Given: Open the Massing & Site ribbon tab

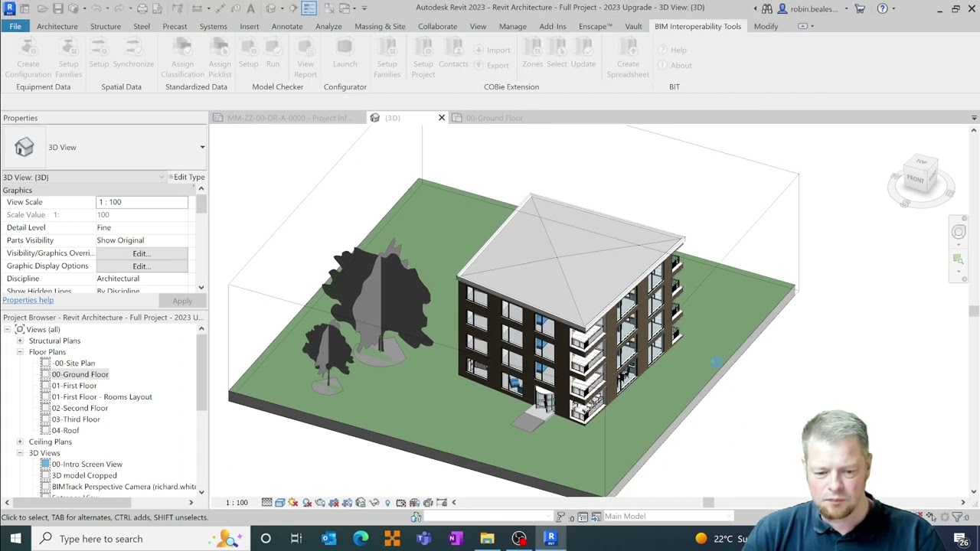Looking at the screenshot, I should [380, 26].
